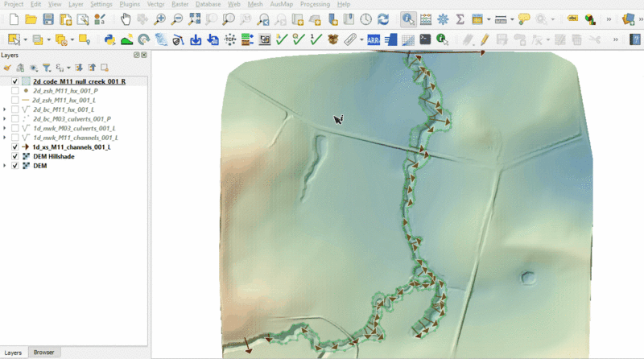Image resolution: width=644 pixels, height=359 pixels.
Task: Click the Zoom In magnifier tool
Action: tap(160, 19)
